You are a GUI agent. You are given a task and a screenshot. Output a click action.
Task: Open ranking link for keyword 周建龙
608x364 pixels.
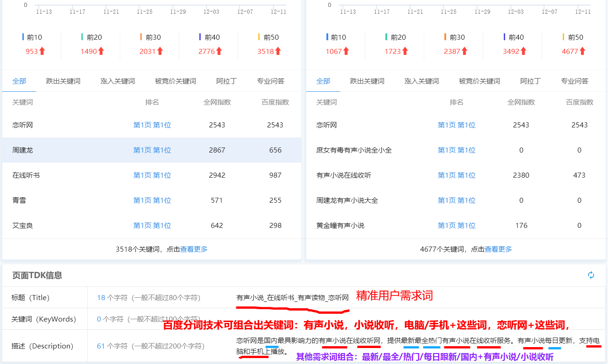point(152,150)
